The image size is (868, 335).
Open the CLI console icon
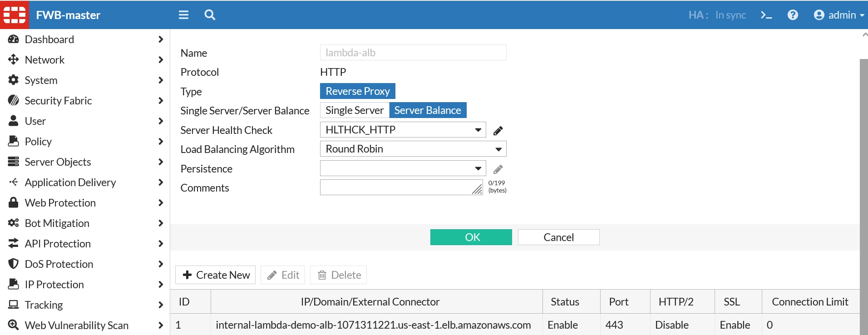tap(766, 15)
